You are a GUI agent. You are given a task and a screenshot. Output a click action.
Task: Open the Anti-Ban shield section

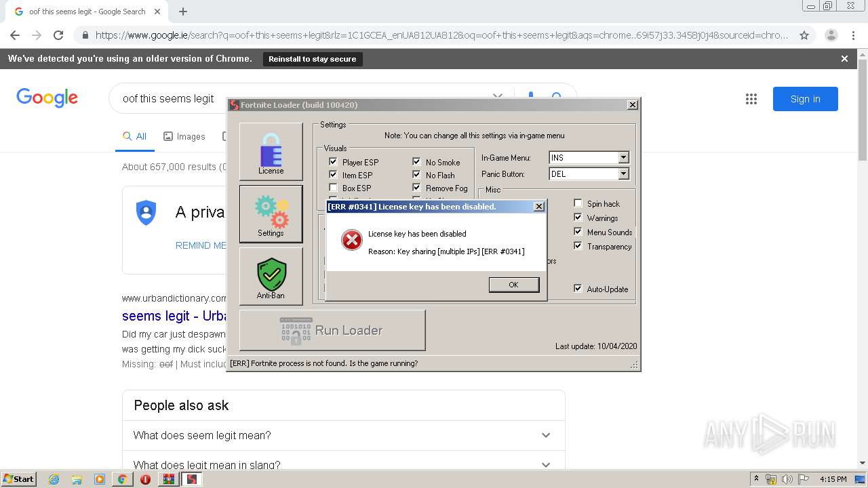[x=271, y=276]
